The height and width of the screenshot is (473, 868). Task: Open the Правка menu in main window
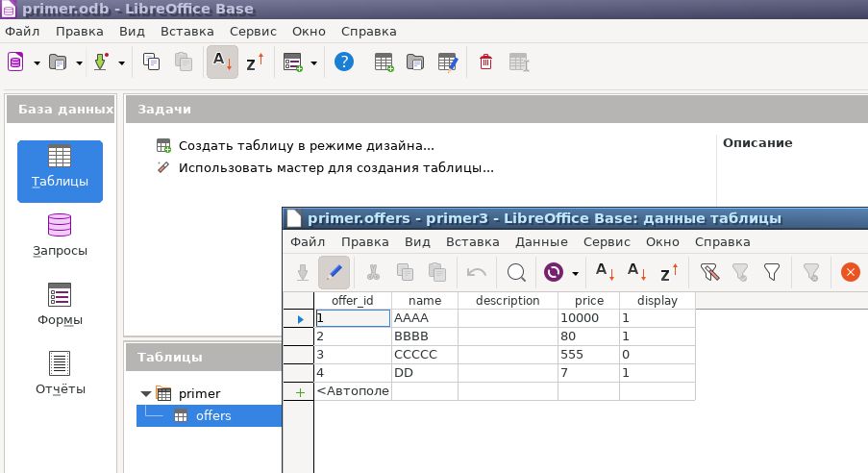(79, 32)
